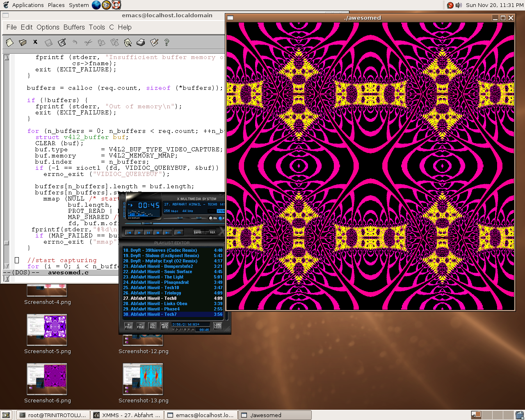525x420 pixels.
Task: Click the question mark help icon in Emacs
Action: click(167, 42)
